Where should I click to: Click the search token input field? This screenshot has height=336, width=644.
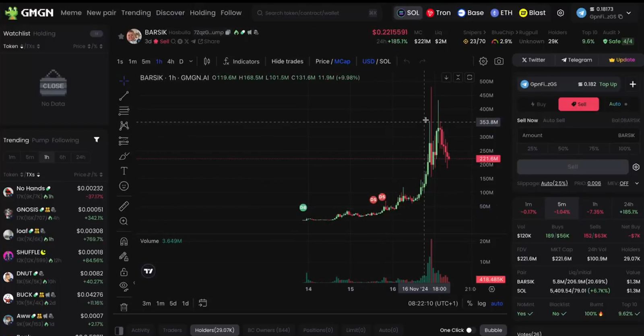317,13
